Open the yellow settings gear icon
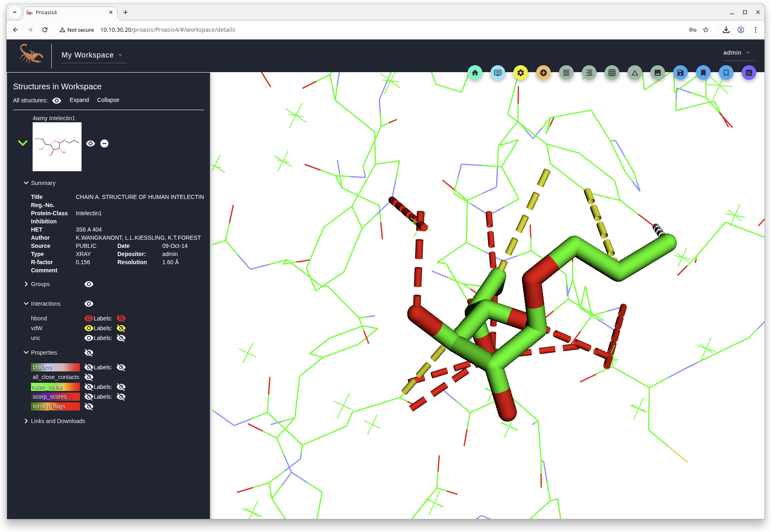771x532 pixels. [x=521, y=73]
